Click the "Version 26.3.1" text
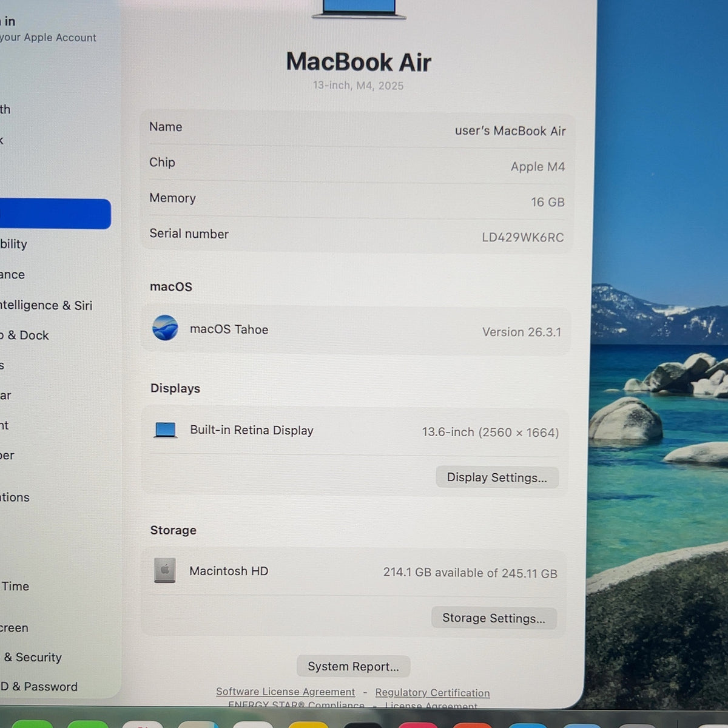This screenshot has height=728, width=728. pos(522,332)
